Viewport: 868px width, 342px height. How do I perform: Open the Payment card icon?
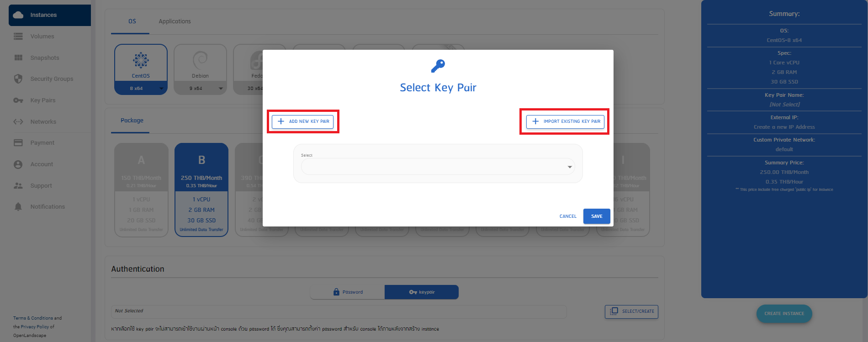click(x=18, y=143)
